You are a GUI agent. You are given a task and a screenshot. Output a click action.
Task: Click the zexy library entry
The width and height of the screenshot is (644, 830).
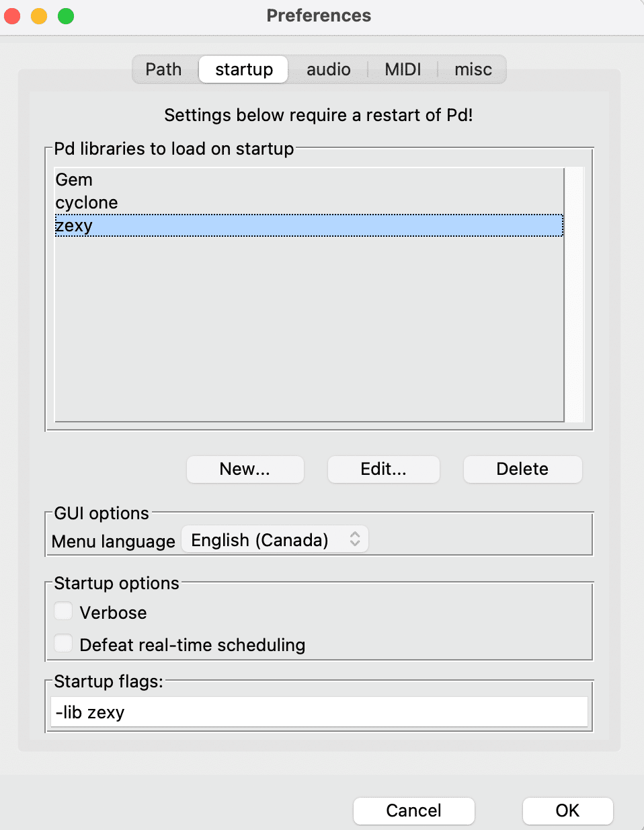pyautogui.click(x=75, y=225)
